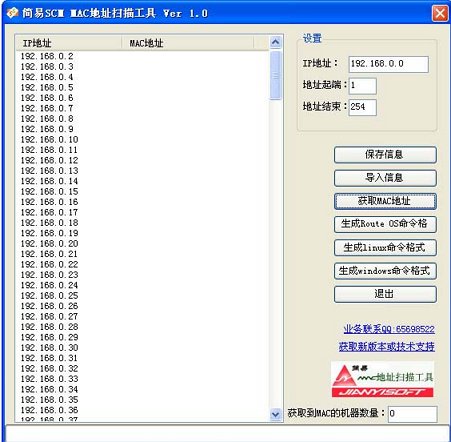
Task: Select row 192.168.0.3
Action: coord(142,67)
